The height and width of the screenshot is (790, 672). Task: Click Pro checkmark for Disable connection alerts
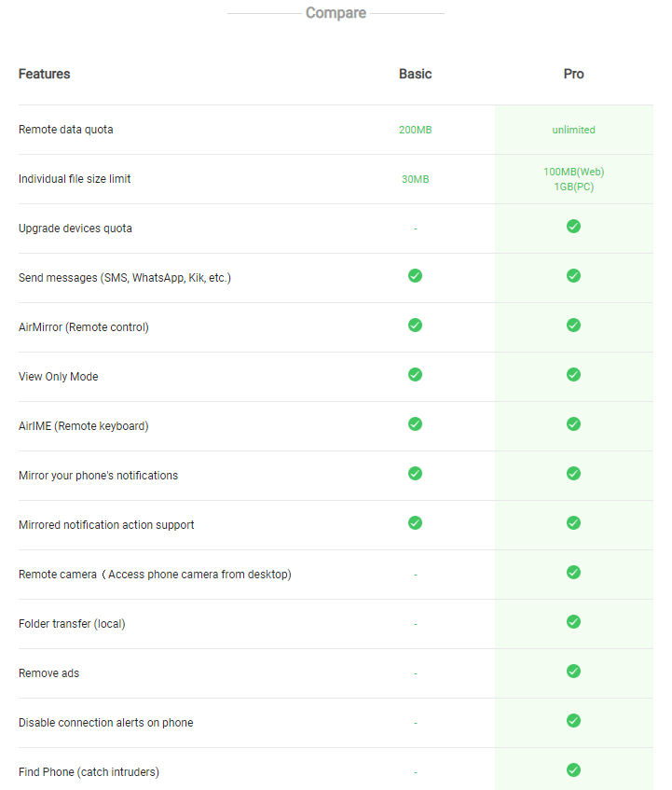573,720
